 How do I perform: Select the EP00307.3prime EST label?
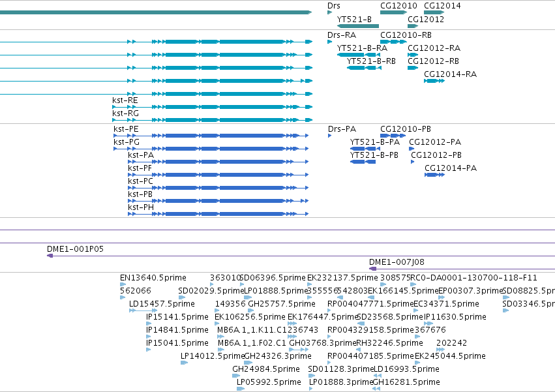tap(471, 291)
